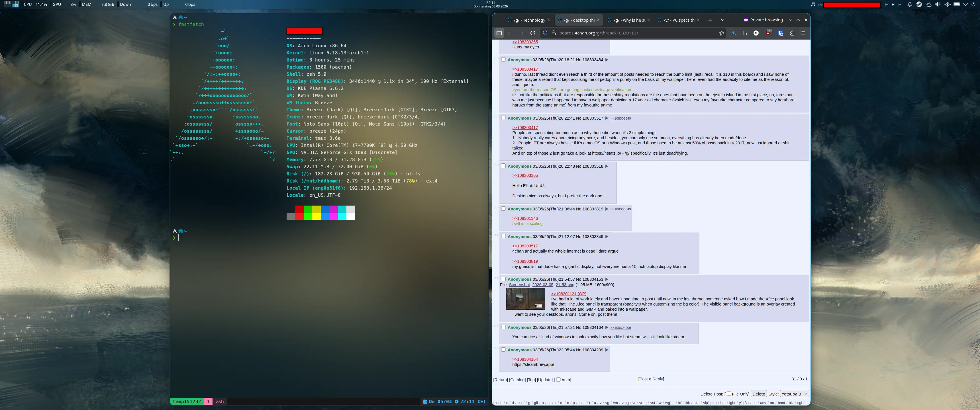Bookmark this page with star icon
Viewport: 980px width, 410px height.
(x=721, y=33)
